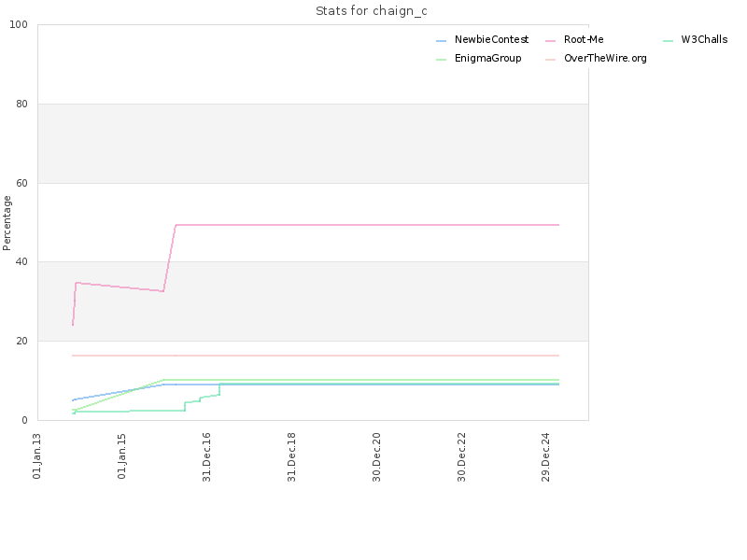
Task: Click the OverTheWire.org light pink marker
Action: tap(551, 60)
